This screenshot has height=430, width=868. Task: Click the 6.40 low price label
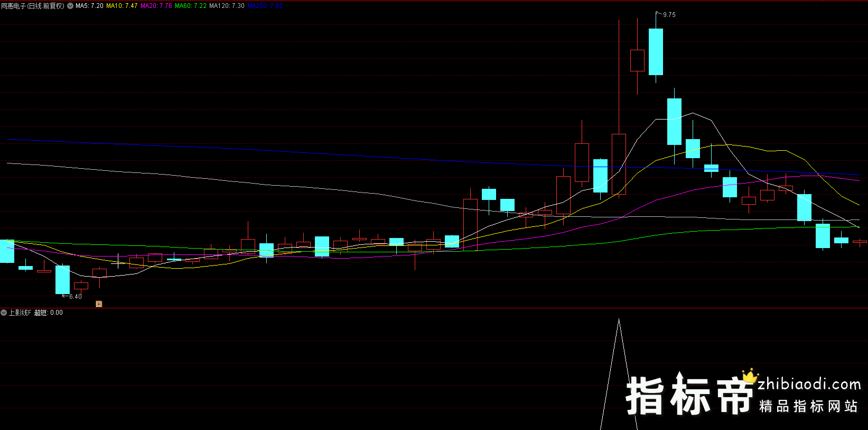coord(76,297)
